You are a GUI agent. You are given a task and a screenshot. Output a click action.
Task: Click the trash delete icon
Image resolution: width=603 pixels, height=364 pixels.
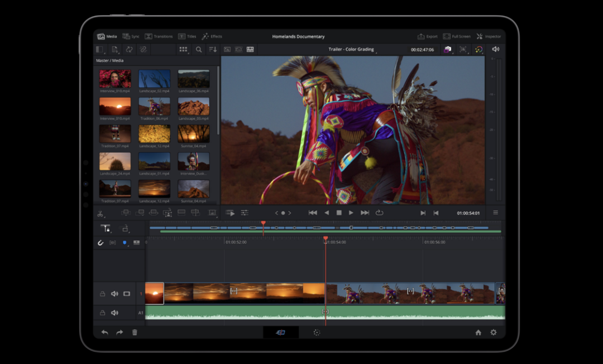coord(135,332)
